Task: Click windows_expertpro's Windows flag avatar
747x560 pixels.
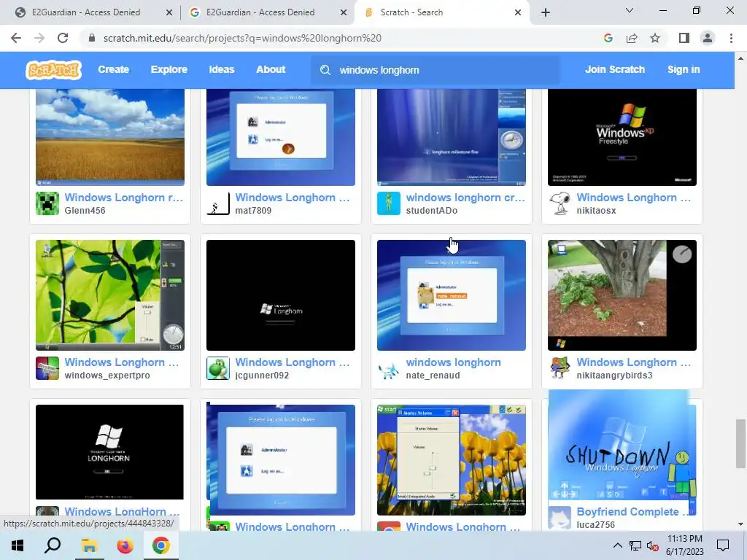Action: [x=47, y=368]
